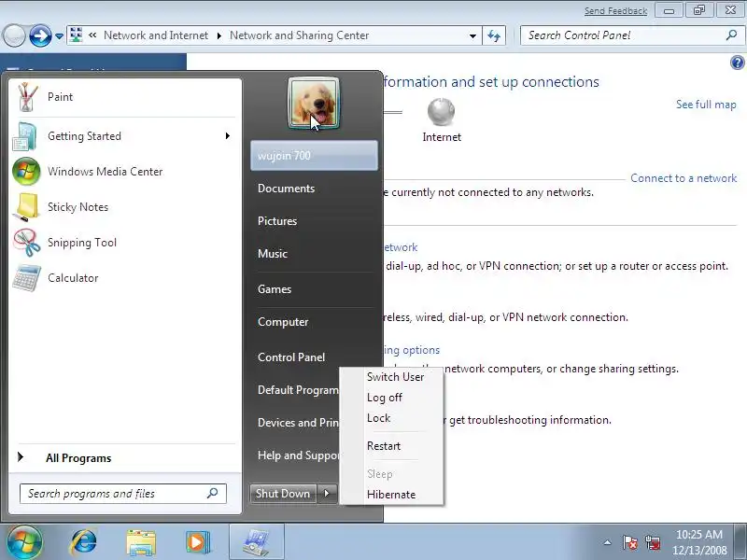Click the Shut Down button
This screenshot has width=747, height=560.
(283, 494)
